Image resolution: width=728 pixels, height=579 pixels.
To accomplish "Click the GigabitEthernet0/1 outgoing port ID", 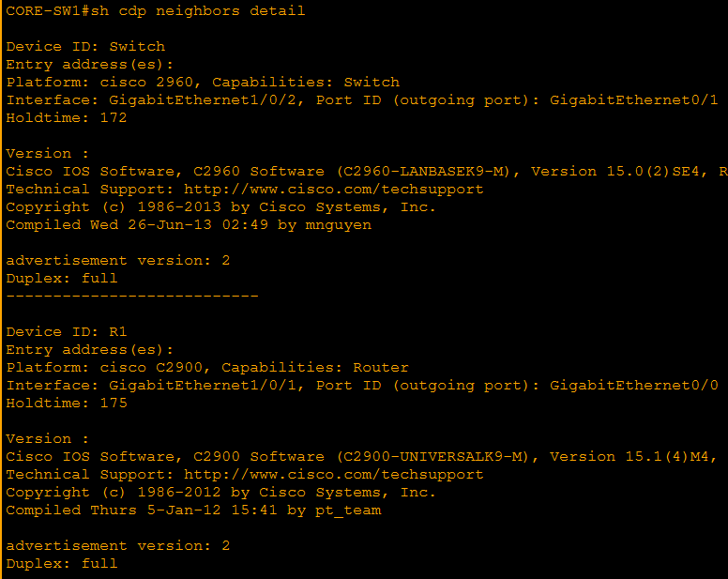I will [x=633, y=99].
